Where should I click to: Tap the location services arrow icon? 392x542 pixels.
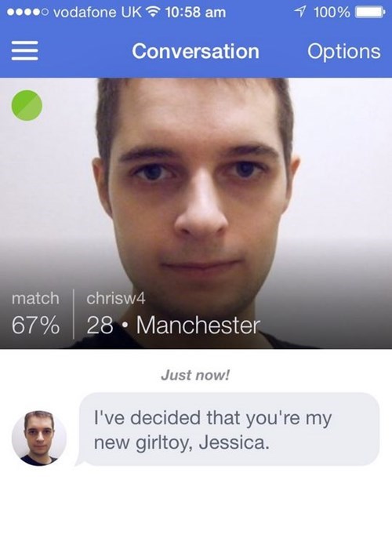[x=300, y=13]
